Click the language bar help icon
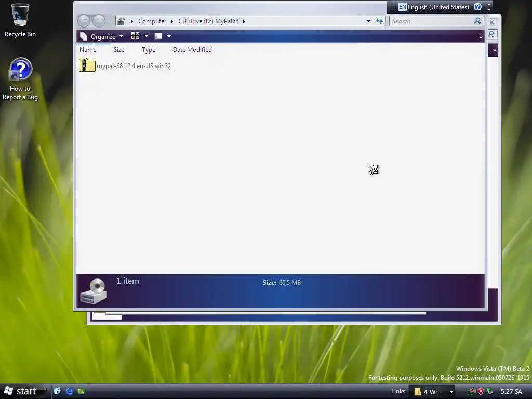 click(478, 7)
